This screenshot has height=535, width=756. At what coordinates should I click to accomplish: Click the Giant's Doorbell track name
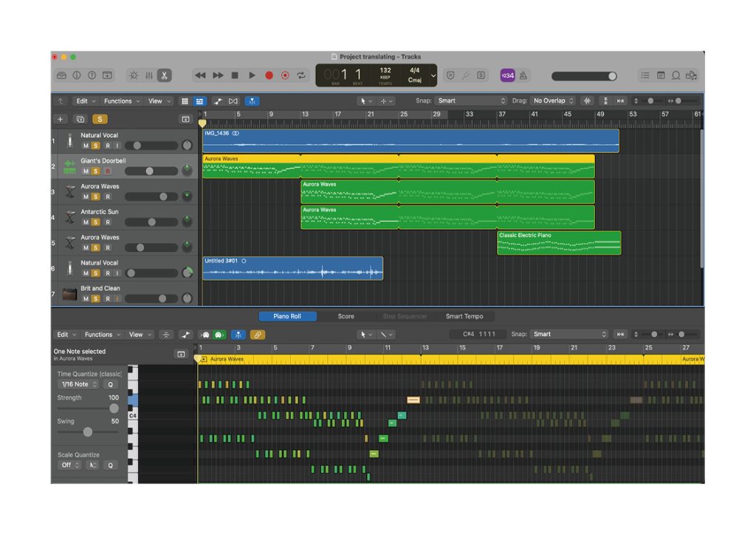coord(103,160)
